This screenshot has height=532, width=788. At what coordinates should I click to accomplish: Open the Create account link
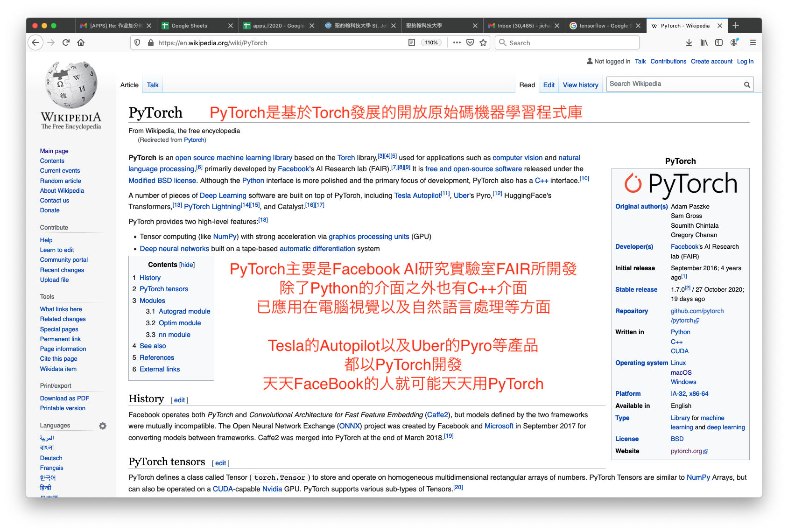point(711,62)
